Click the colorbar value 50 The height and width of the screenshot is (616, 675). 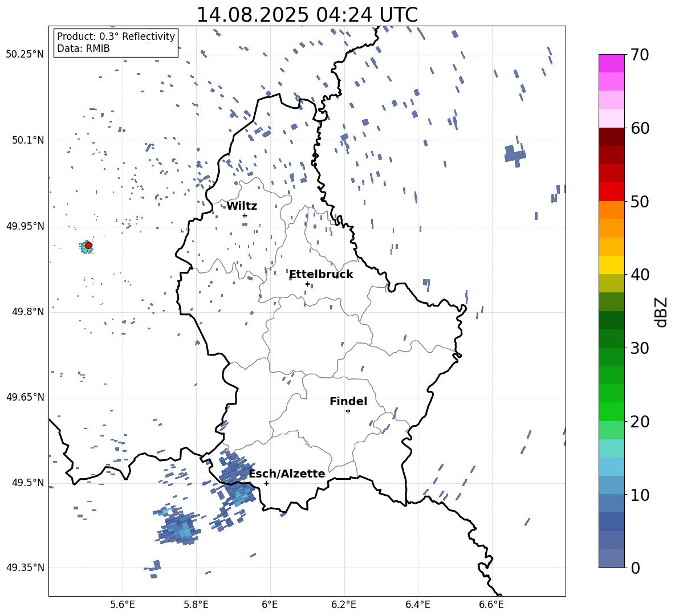click(x=640, y=202)
